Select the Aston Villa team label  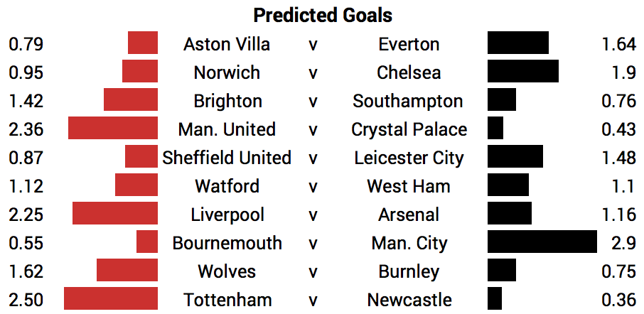[227, 44]
